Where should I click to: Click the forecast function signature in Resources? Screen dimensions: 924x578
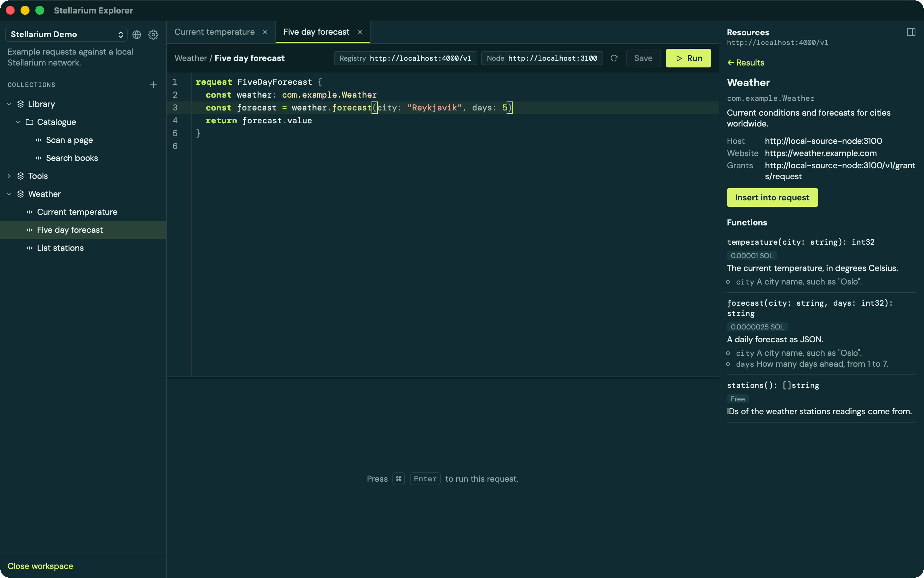pyautogui.click(x=810, y=308)
